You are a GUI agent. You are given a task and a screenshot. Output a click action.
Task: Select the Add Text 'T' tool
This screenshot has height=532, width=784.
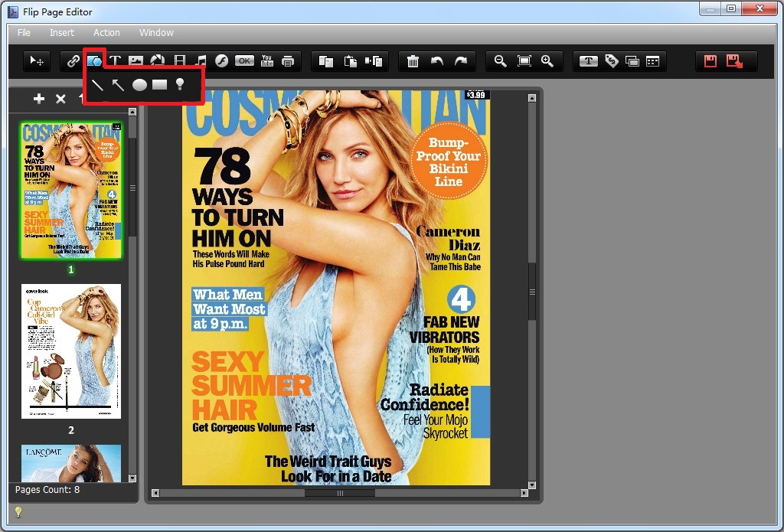pos(115,61)
